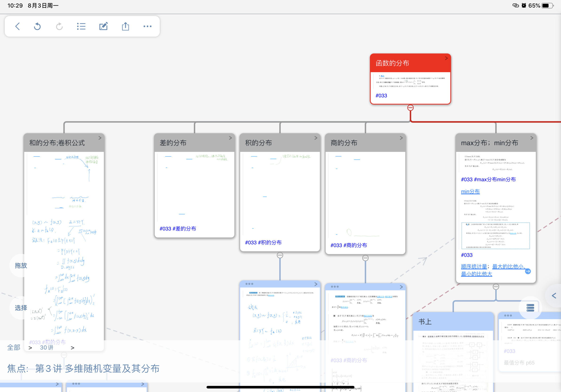The image size is (561, 392).
Task: Open details chevron on 函数的分布 card
Action: [446, 58]
